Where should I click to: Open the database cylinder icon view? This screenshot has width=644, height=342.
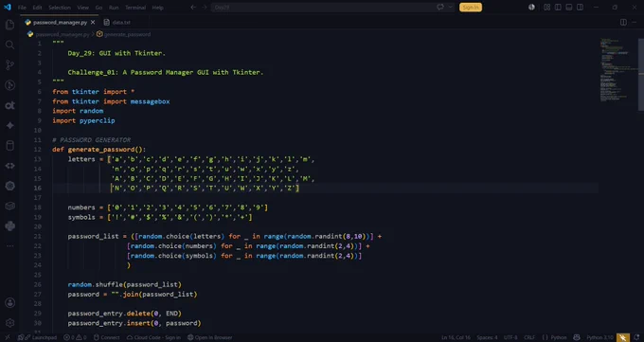click(x=9, y=146)
